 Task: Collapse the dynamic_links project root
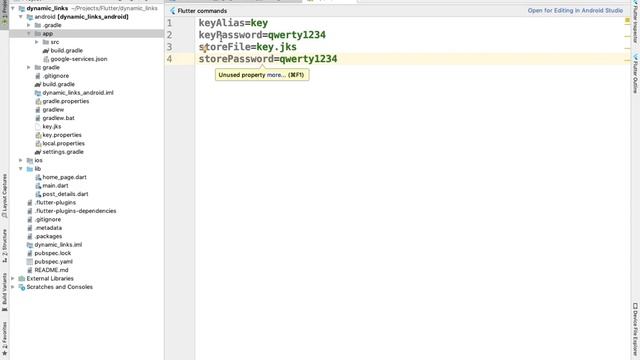coord(13,8)
